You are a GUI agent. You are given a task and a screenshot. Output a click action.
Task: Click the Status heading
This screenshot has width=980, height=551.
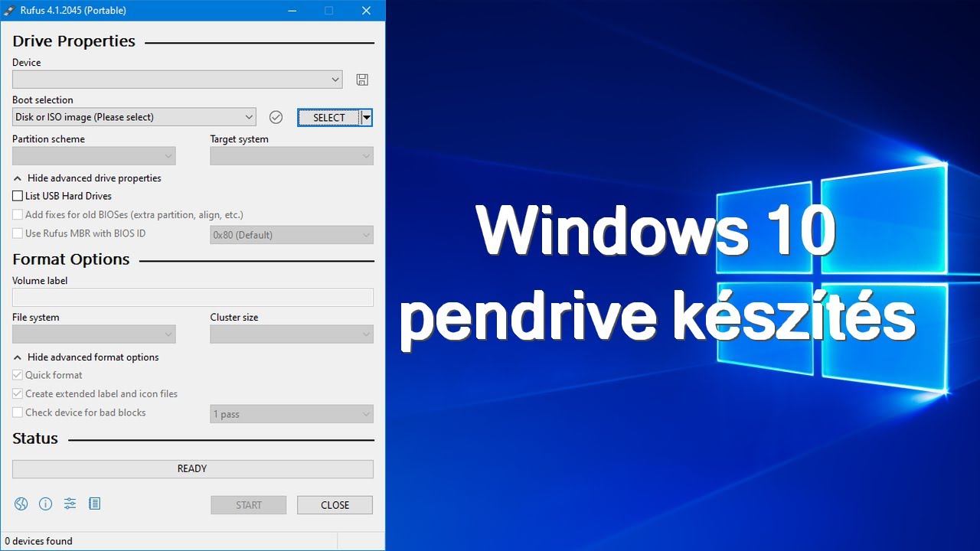(x=35, y=439)
